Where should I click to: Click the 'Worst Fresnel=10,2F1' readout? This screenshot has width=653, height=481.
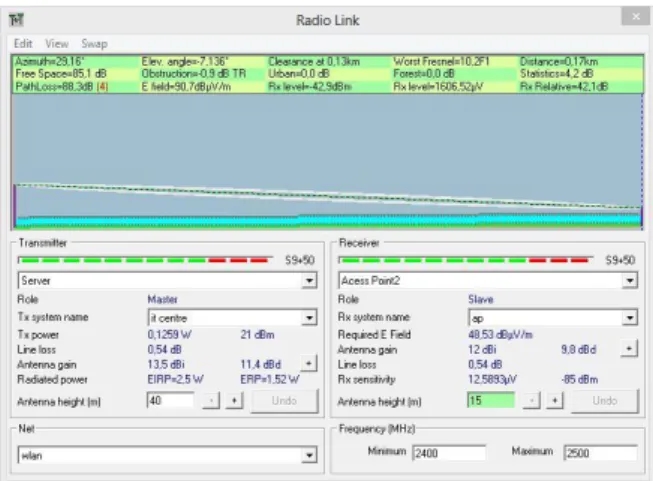[441, 62]
